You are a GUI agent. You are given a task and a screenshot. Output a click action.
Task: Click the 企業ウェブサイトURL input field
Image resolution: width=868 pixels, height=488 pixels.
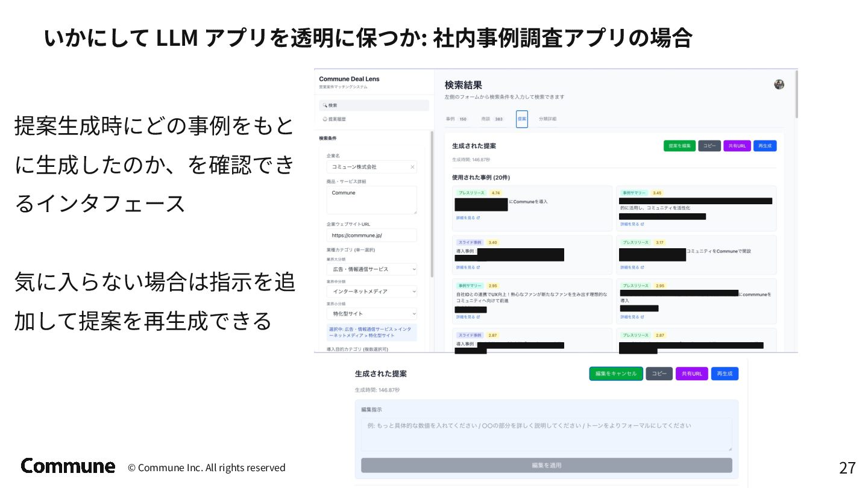click(372, 236)
